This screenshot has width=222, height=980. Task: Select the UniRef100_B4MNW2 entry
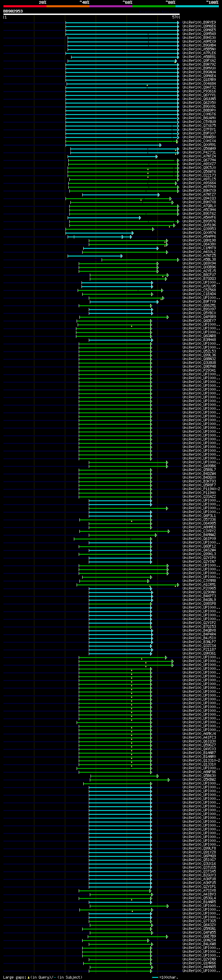[x=199, y=535]
